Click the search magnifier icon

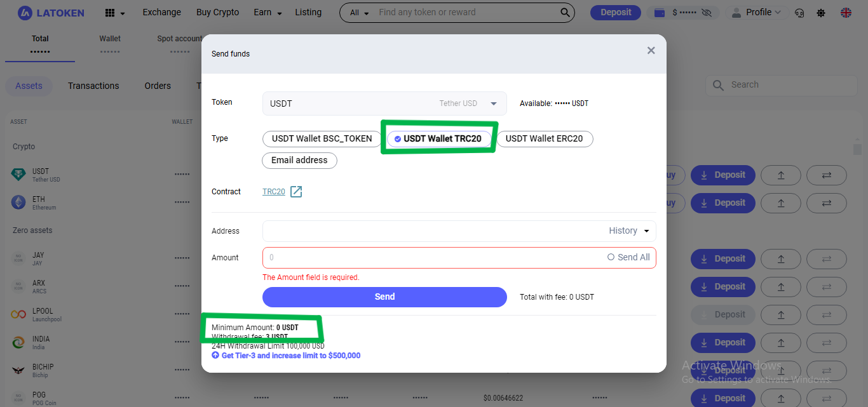(x=565, y=13)
